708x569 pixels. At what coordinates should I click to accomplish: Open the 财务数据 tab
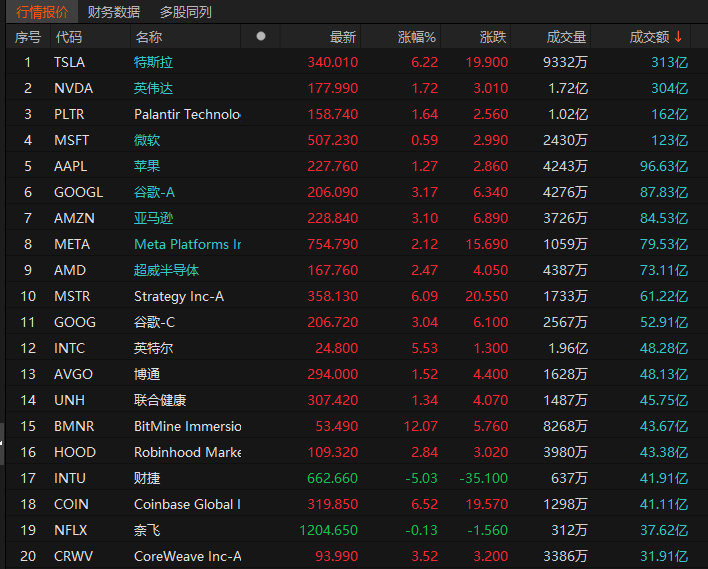(114, 12)
